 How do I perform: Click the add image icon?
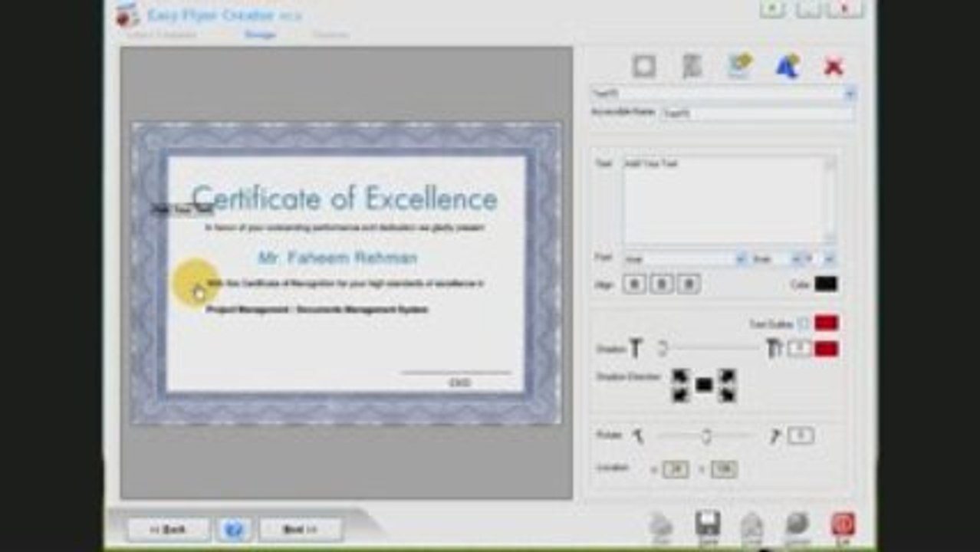click(x=740, y=67)
